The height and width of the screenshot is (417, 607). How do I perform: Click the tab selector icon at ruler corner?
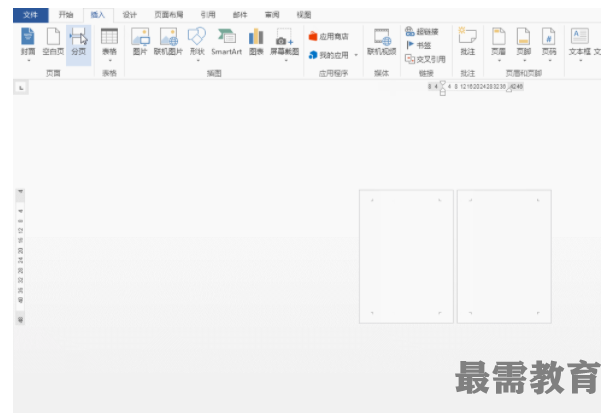coord(21,88)
